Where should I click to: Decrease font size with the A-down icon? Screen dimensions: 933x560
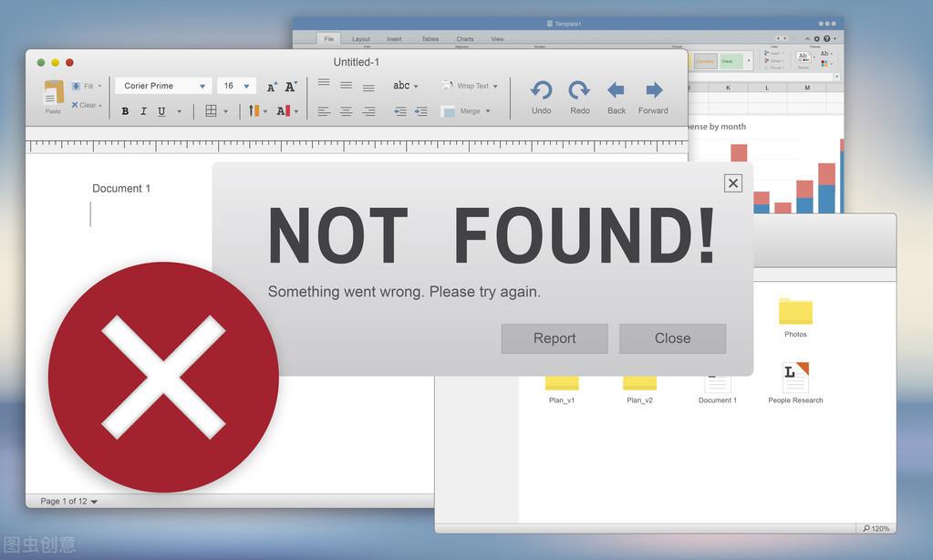290,87
